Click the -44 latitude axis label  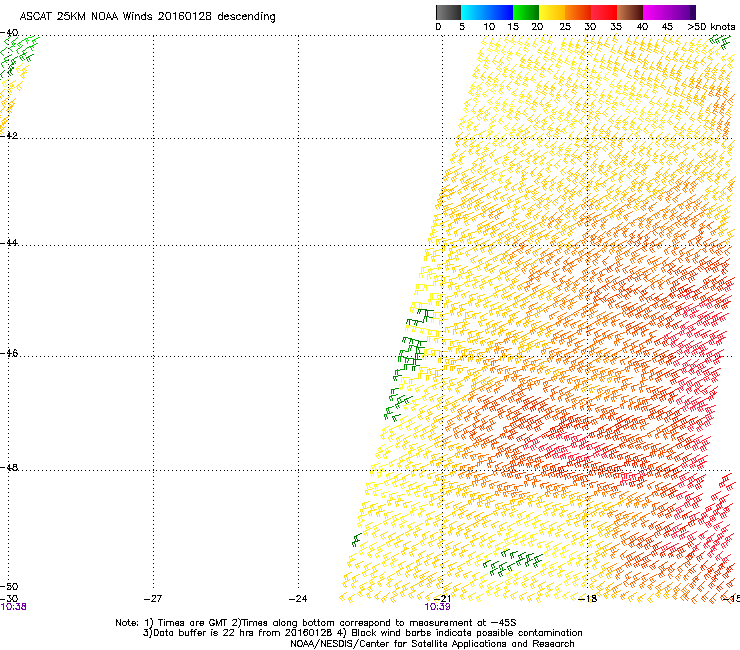[9, 243]
